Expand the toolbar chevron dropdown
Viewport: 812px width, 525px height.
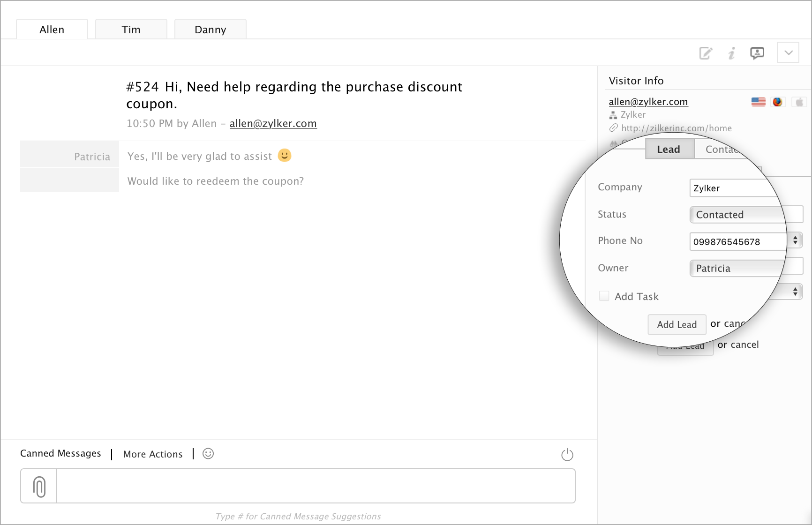(x=788, y=52)
